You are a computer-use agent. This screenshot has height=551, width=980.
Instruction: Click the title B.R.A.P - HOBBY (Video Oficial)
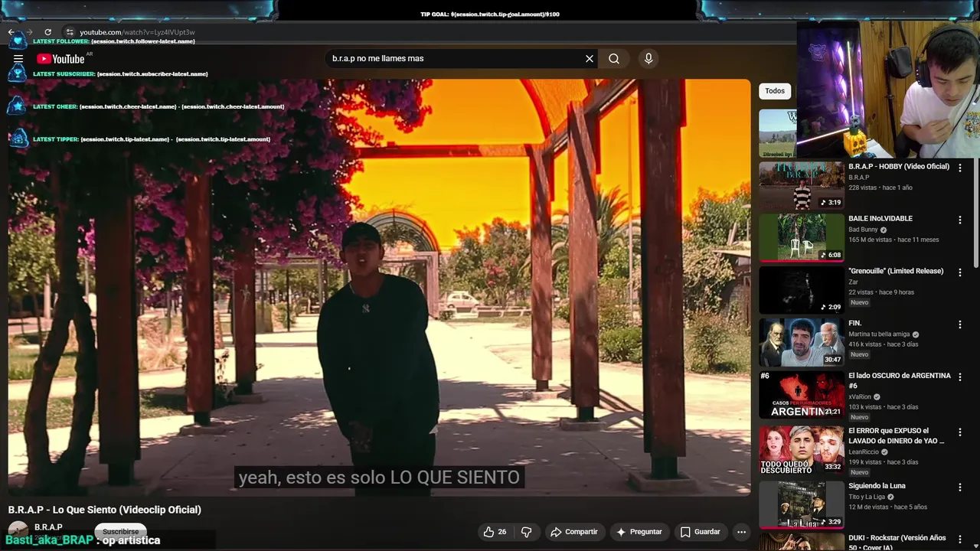(x=899, y=166)
